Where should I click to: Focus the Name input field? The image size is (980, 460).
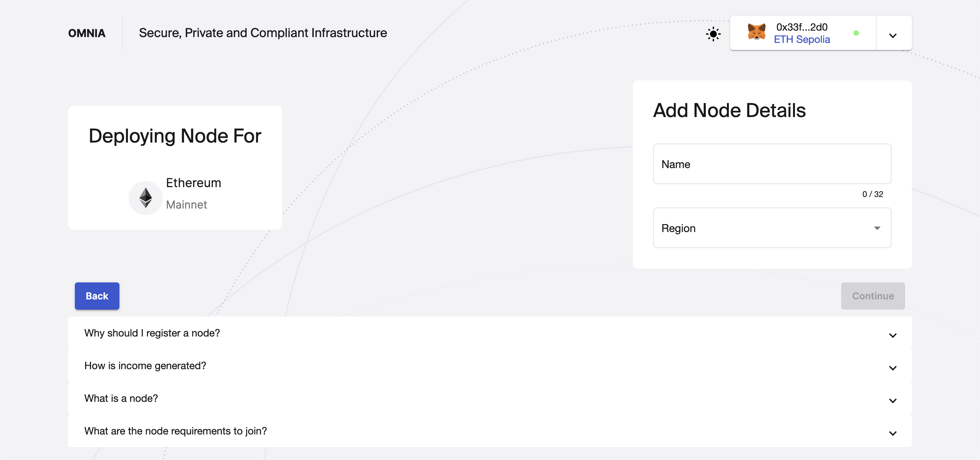[772, 164]
